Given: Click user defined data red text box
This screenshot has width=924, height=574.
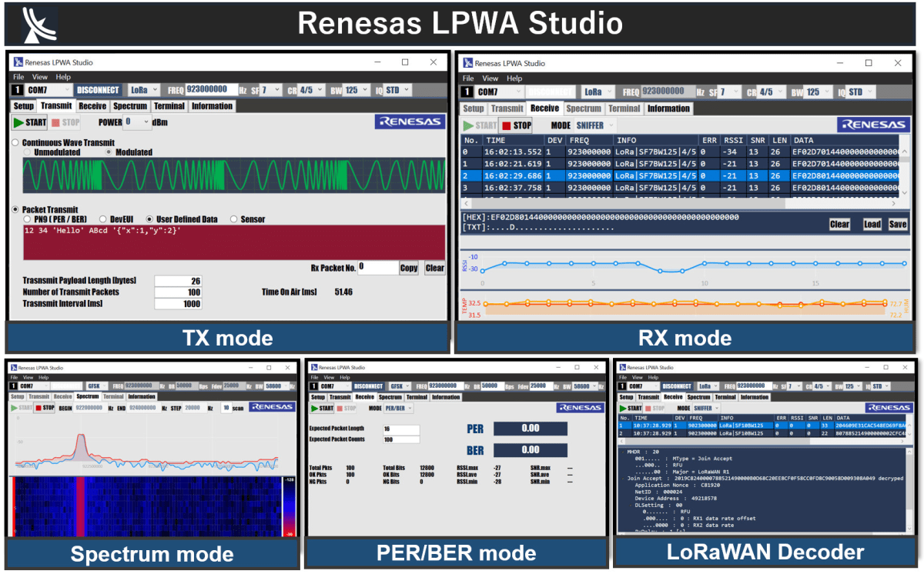Looking at the screenshot, I should [x=234, y=242].
